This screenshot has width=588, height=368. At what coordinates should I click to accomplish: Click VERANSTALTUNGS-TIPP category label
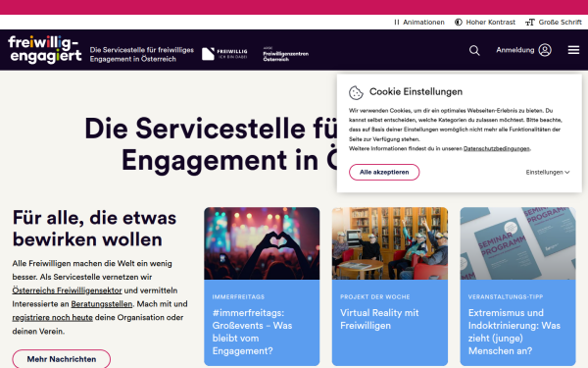(x=506, y=296)
